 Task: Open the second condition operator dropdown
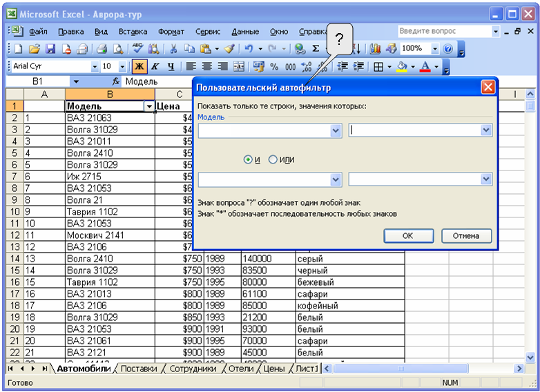[x=336, y=179]
